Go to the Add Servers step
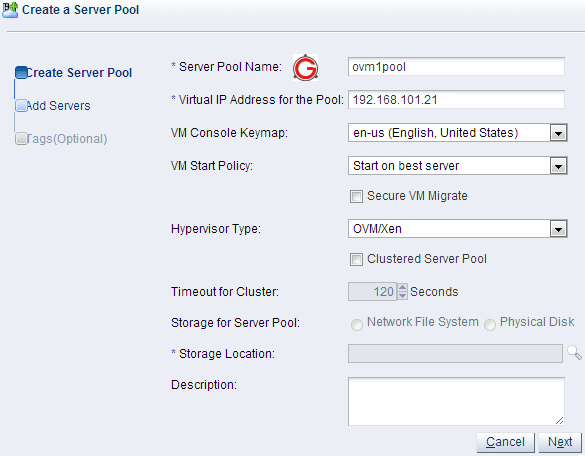 58,106
